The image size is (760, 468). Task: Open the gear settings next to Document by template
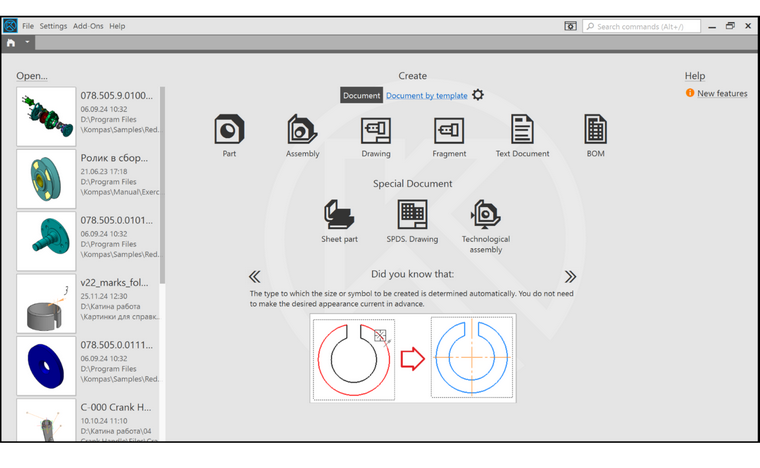tap(478, 95)
